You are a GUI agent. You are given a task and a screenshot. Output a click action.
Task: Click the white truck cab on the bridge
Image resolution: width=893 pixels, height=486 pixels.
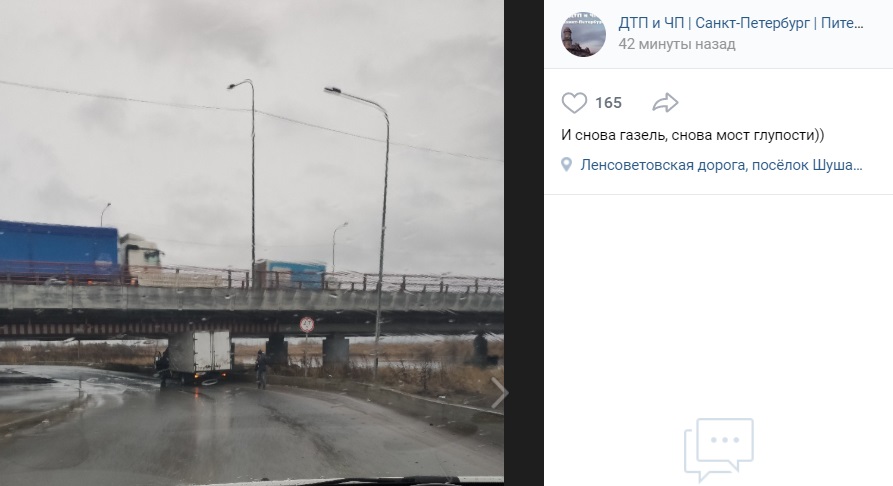click(140, 254)
